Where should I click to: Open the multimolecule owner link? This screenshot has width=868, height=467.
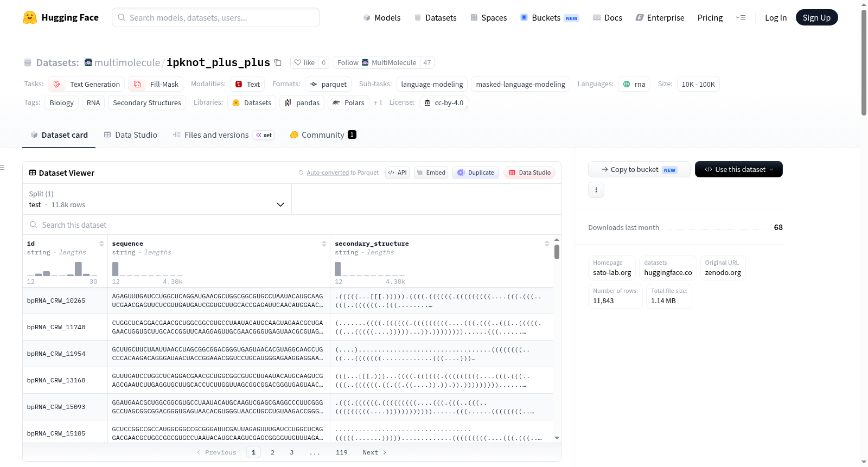pyautogui.click(x=127, y=62)
